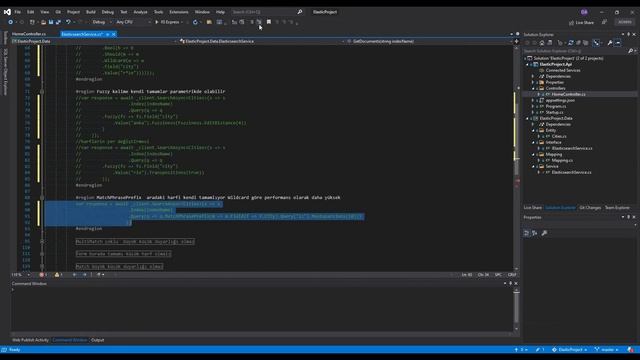Image resolution: width=640 pixels, height=360 pixels.
Task: Open the Extensions menu
Action: pyautogui.click(x=179, y=12)
